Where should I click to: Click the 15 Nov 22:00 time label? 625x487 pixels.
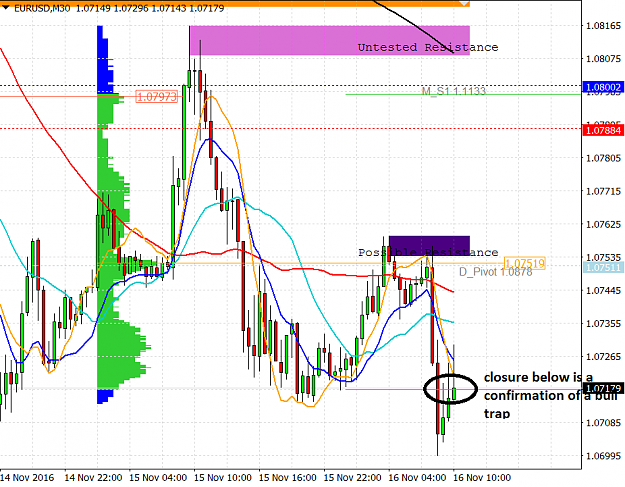tap(353, 477)
